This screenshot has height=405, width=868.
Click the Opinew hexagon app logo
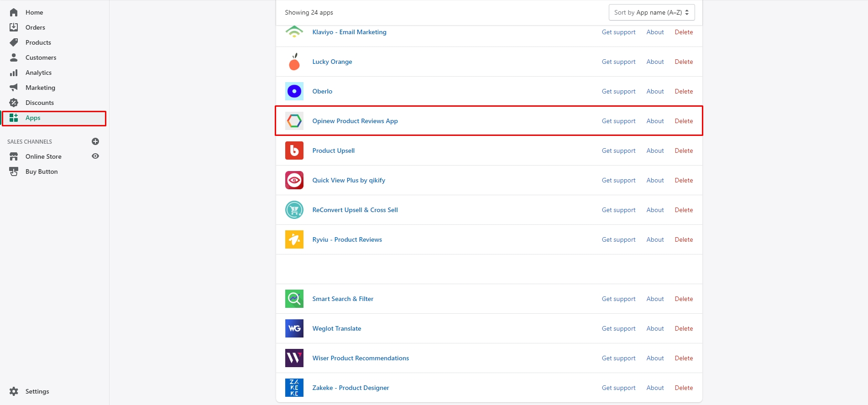[x=294, y=121]
